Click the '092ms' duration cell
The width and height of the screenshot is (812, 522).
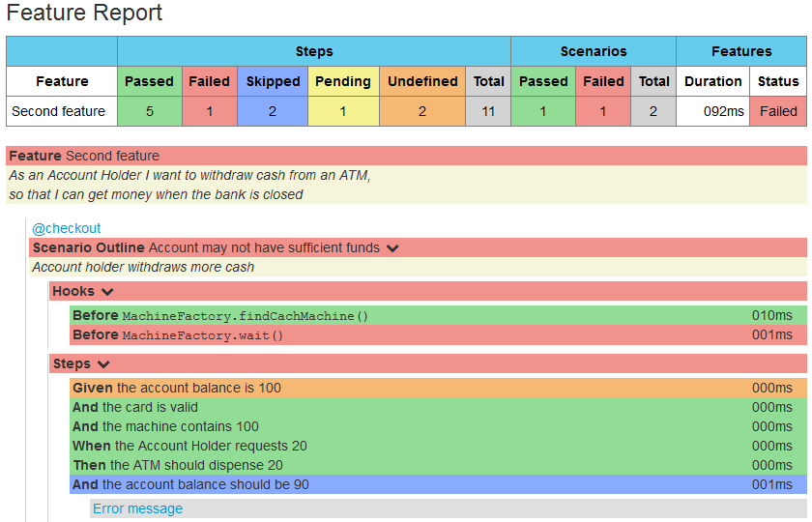point(713,111)
